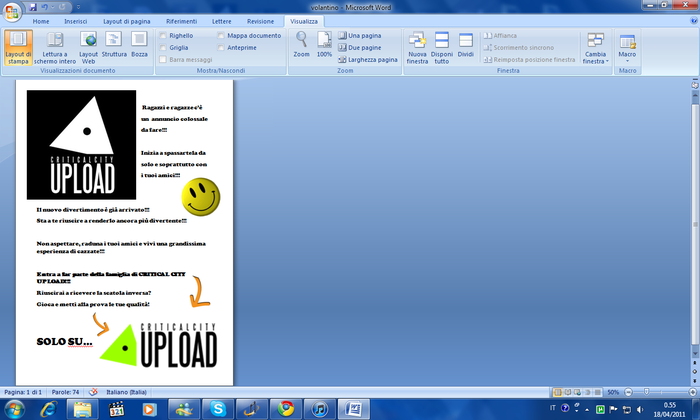This screenshot has height=420, width=700.
Task: Expand the Cambia finestra dropdown
Action: tap(596, 48)
